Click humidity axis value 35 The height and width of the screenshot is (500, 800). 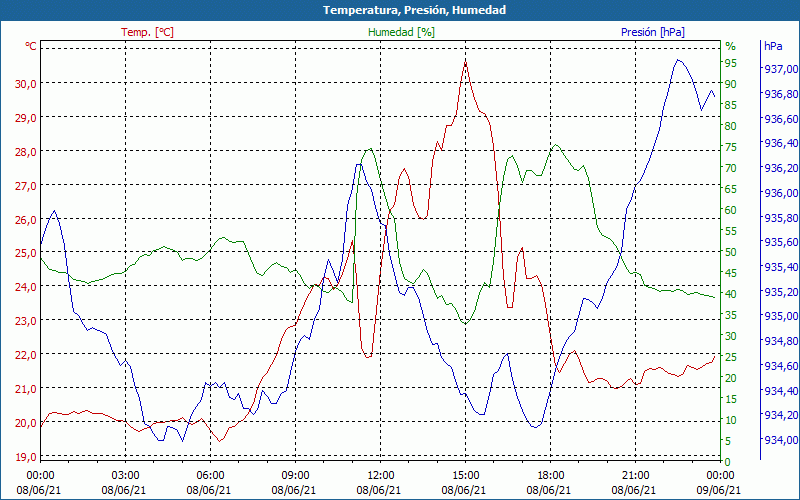coord(731,315)
